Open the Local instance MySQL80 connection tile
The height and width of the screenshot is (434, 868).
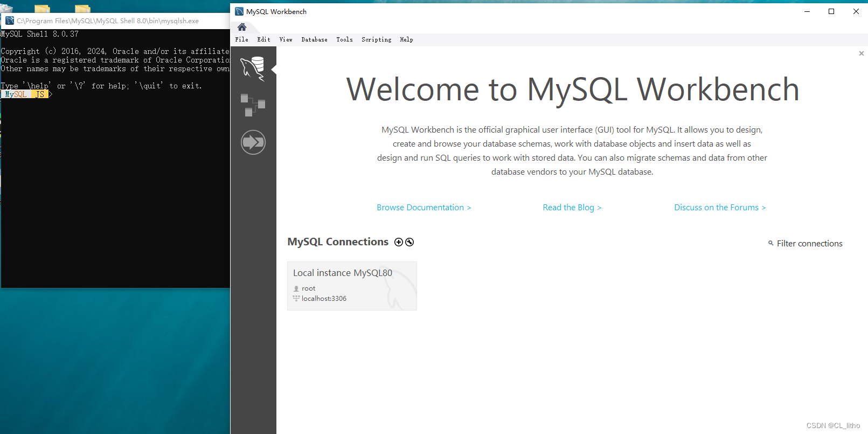point(352,286)
